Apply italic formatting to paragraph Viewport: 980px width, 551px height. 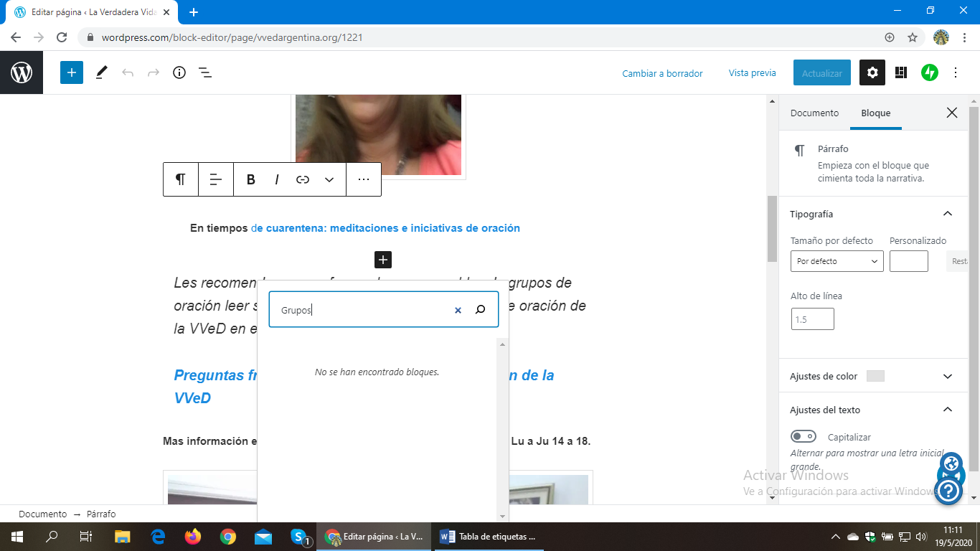tap(277, 179)
